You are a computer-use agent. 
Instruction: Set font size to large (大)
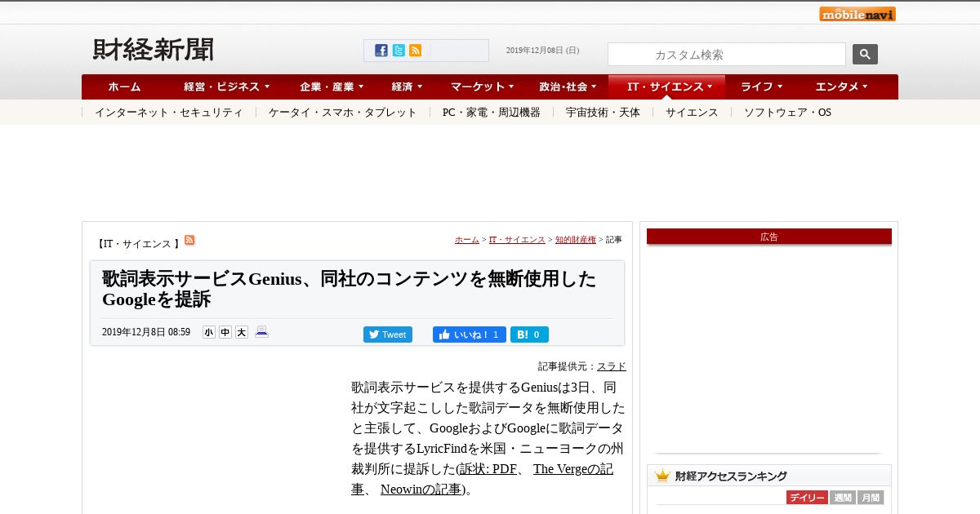click(x=242, y=332)
